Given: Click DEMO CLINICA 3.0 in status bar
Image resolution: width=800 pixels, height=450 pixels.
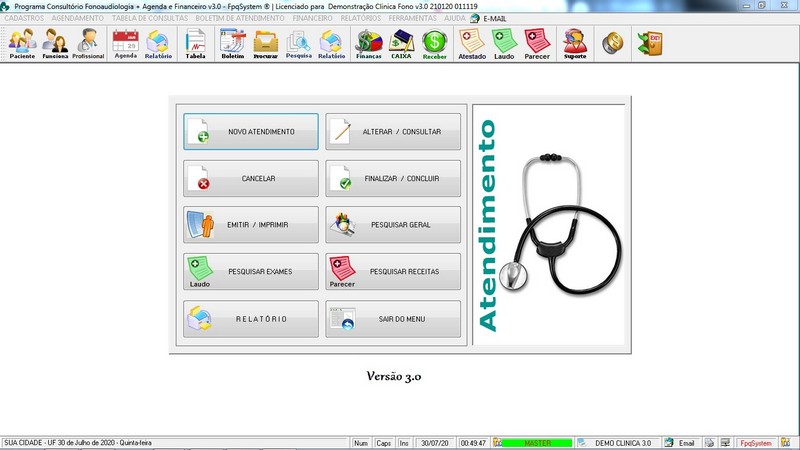Looking at the screenshot, I should 623,443.
